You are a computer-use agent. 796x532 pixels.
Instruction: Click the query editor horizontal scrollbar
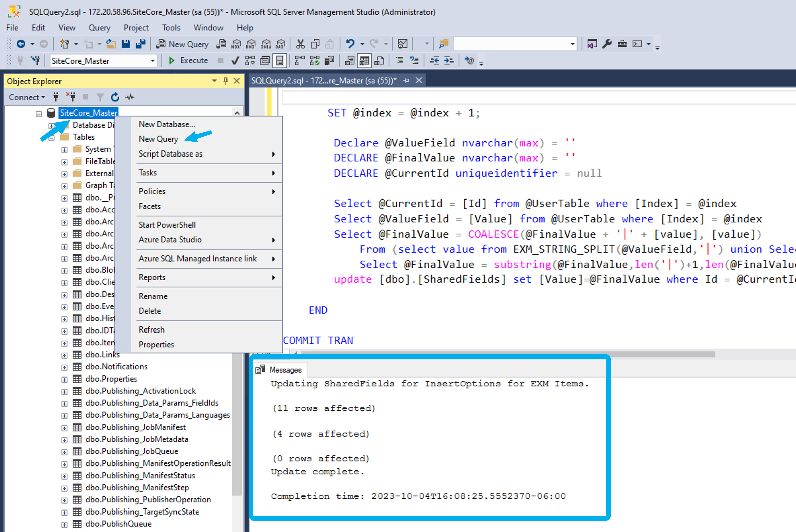click(x=508, y=354)
